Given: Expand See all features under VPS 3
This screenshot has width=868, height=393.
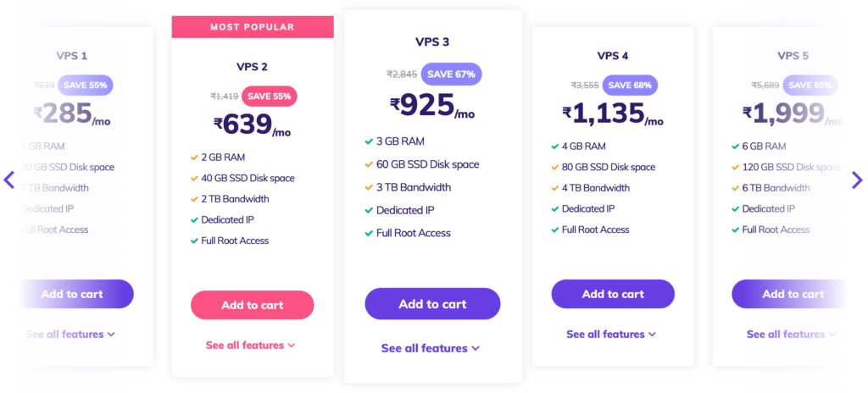Looking at the screenshot, I should pos(430,348).
